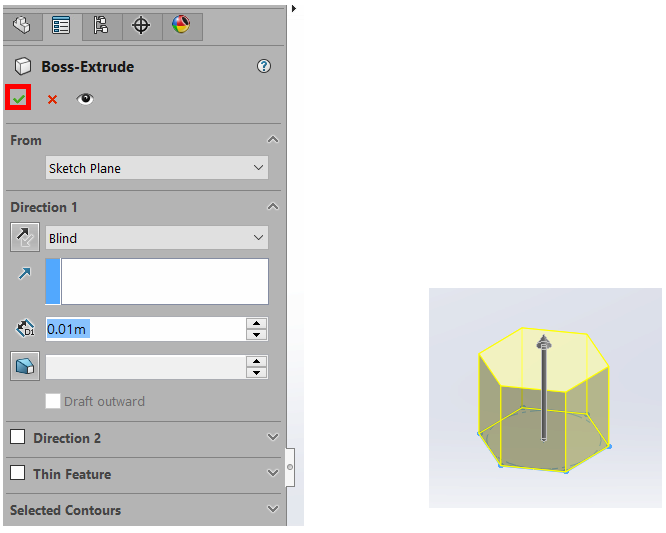Toggle the detailed preview eye icon

click(x=85, y=99)
